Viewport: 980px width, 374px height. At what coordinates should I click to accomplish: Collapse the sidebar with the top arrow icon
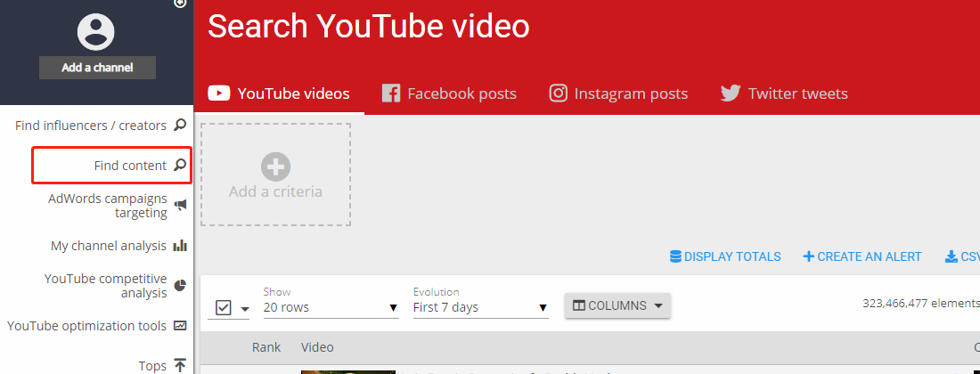pyautogui.click(x=180, y=4)
